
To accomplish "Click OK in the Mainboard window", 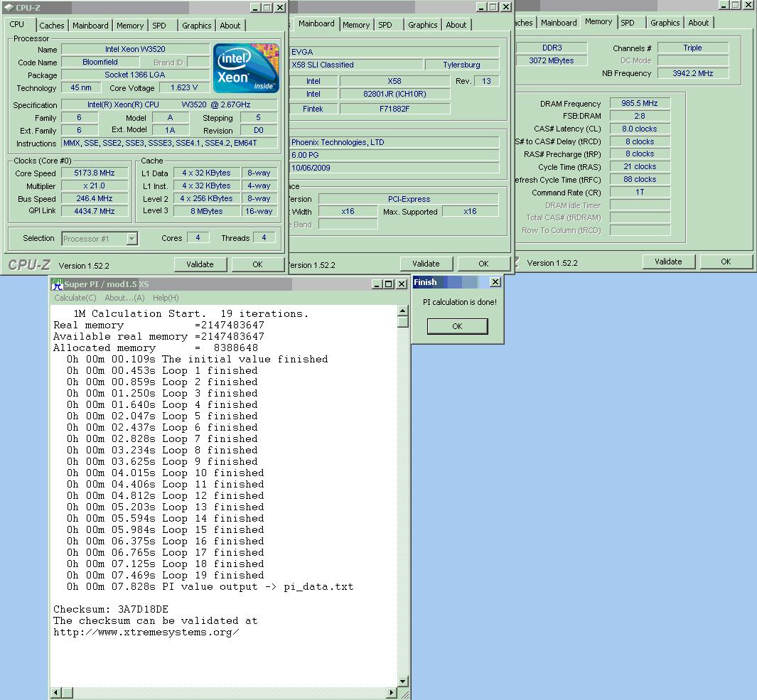I will (483, 264).
